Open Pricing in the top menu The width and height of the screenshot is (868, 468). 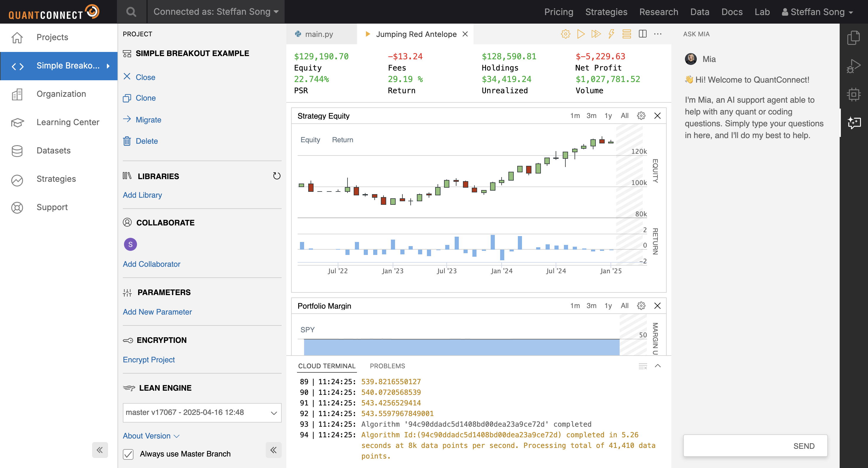click(559, 12)
